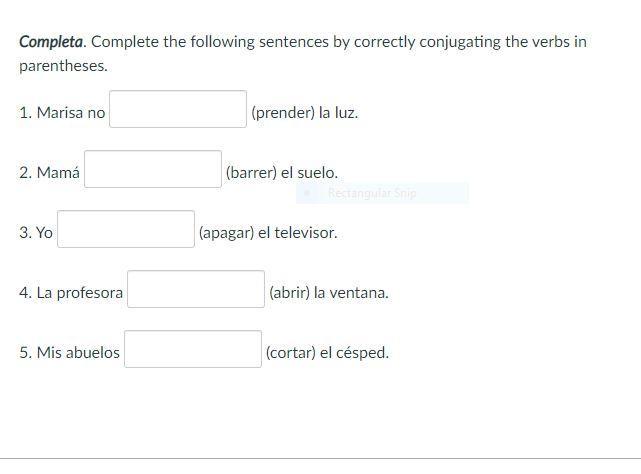This screenshot has height=474, width=641.
Task: Click the label "3. Yo"
Action: tap(36, 233)
